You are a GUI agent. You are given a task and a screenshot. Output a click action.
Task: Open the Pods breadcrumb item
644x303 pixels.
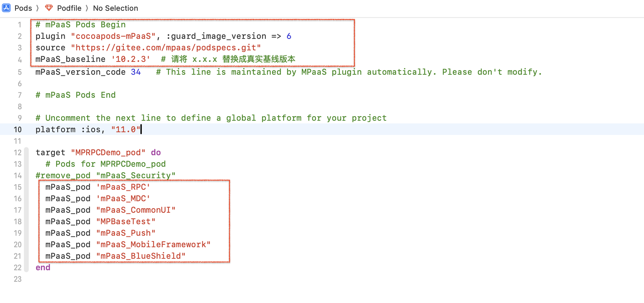pyautogui.click(x=23, y=8)
